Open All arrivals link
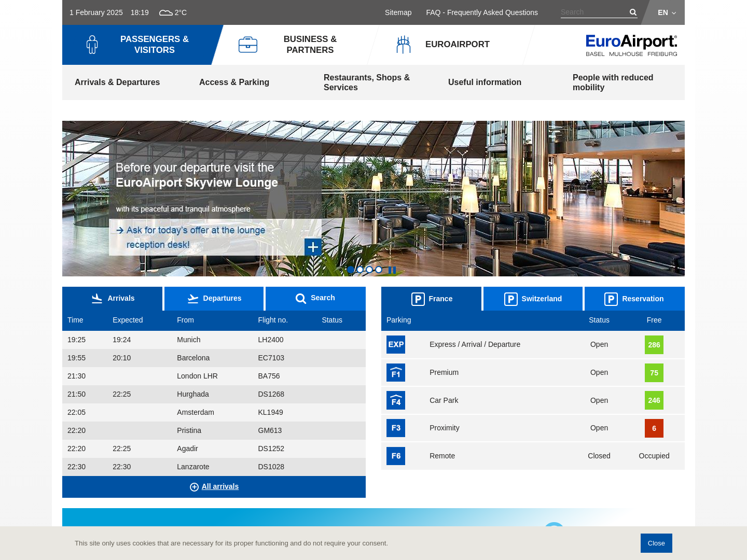This screenshot has width=747, height=560. pyautogui.click(x=220, y=486)
